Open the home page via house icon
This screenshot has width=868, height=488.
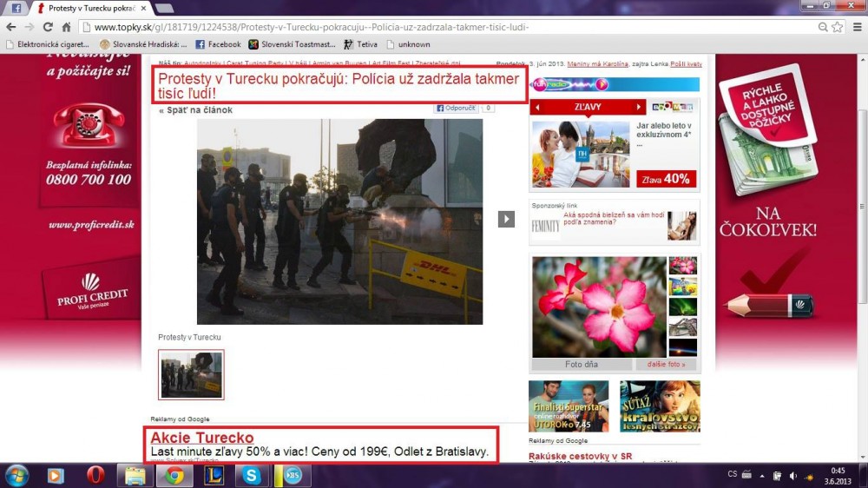(67, 27)
